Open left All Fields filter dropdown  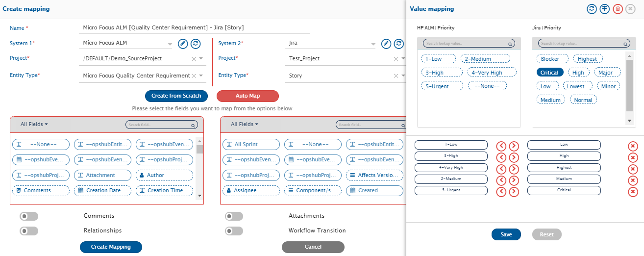pos(34,125)
